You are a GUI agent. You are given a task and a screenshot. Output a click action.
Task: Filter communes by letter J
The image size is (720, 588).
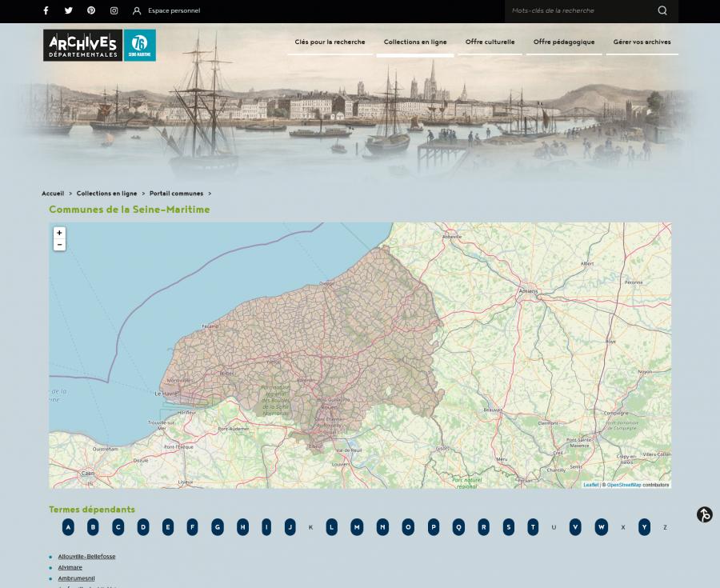point(290,527)
